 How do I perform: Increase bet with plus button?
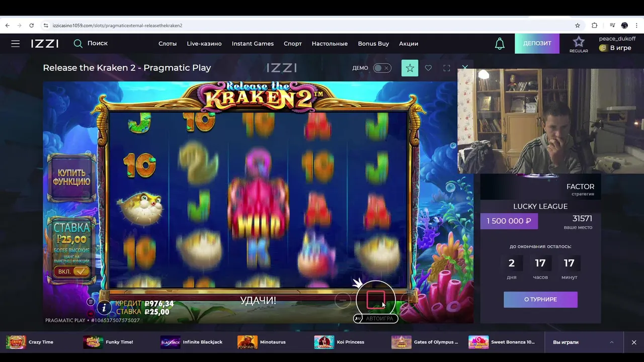pyautogui.click(x=408, y=300)
